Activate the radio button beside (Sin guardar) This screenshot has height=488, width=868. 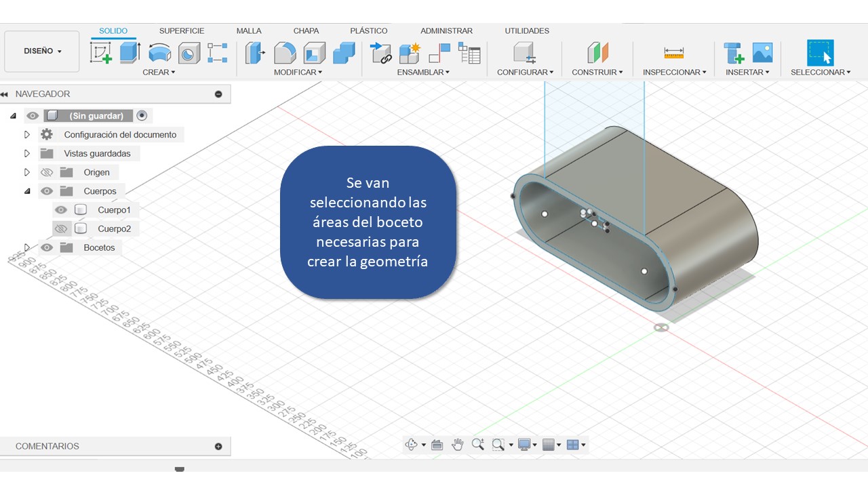[142, 116]
